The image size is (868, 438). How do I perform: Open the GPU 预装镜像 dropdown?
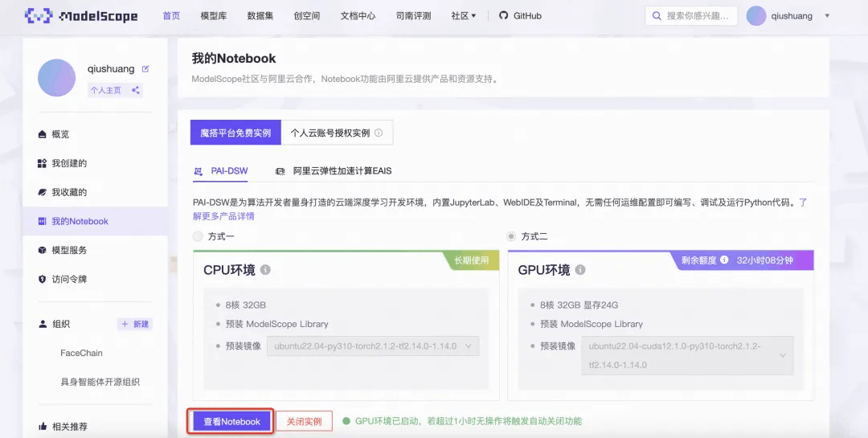point(687,355)
